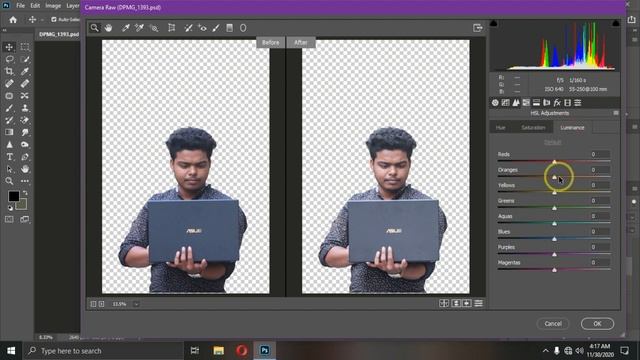Click the OK button
This screenshot has width=640, height=360.
[597, 324]
